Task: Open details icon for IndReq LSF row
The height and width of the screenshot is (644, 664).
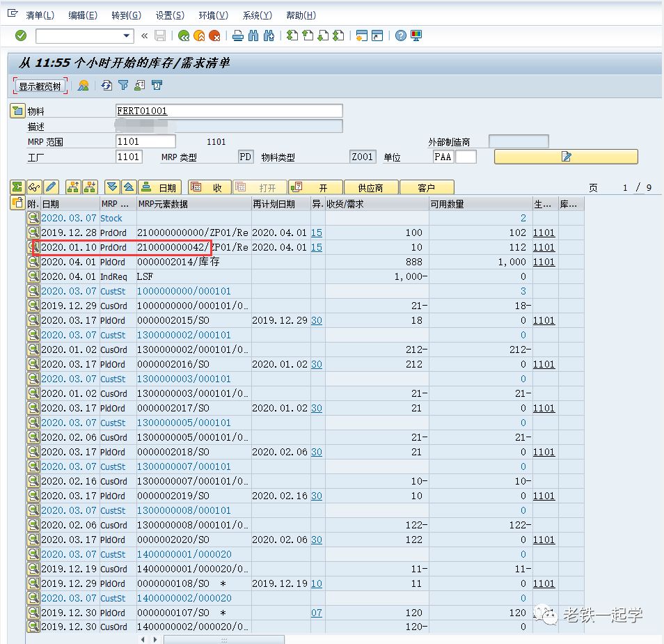Action: pyautogui.click(x=33, y=276)
